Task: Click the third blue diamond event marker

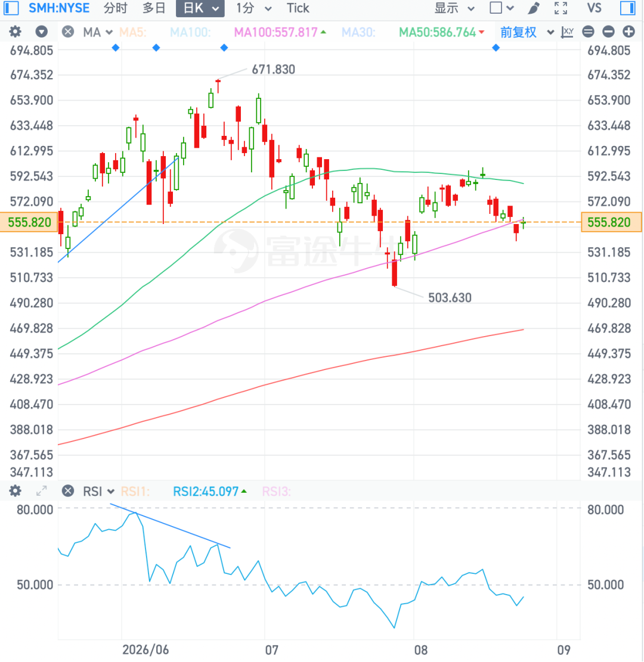Action: tap(224, 48)
